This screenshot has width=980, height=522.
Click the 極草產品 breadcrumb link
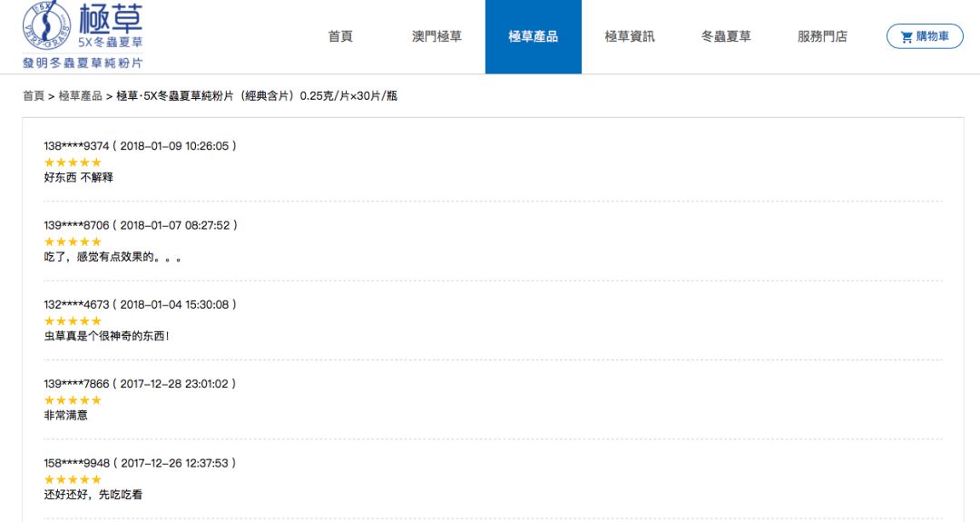point(80,95)
